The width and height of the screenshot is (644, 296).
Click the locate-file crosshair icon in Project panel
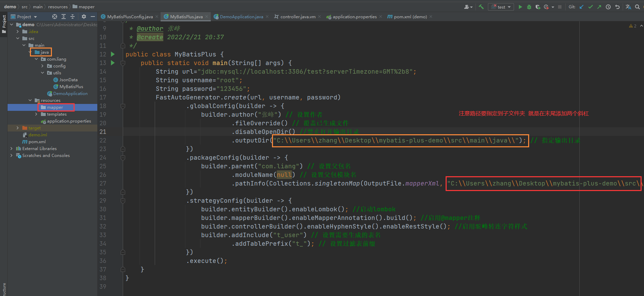(54, 17)
